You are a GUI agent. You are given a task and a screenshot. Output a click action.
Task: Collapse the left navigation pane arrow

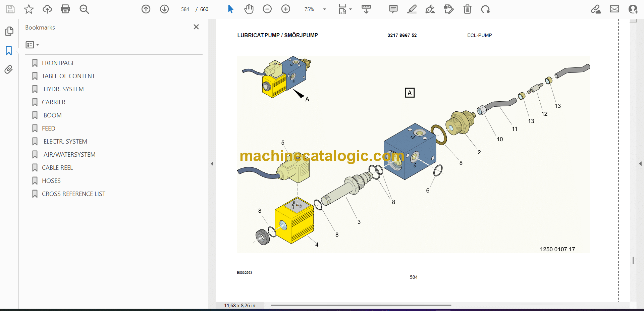(x=212, y=164)
